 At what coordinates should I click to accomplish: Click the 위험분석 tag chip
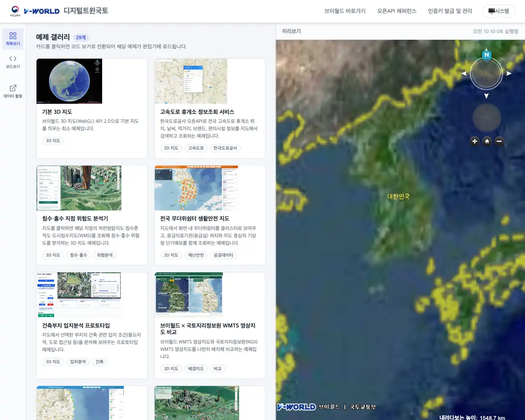(105, 255)
